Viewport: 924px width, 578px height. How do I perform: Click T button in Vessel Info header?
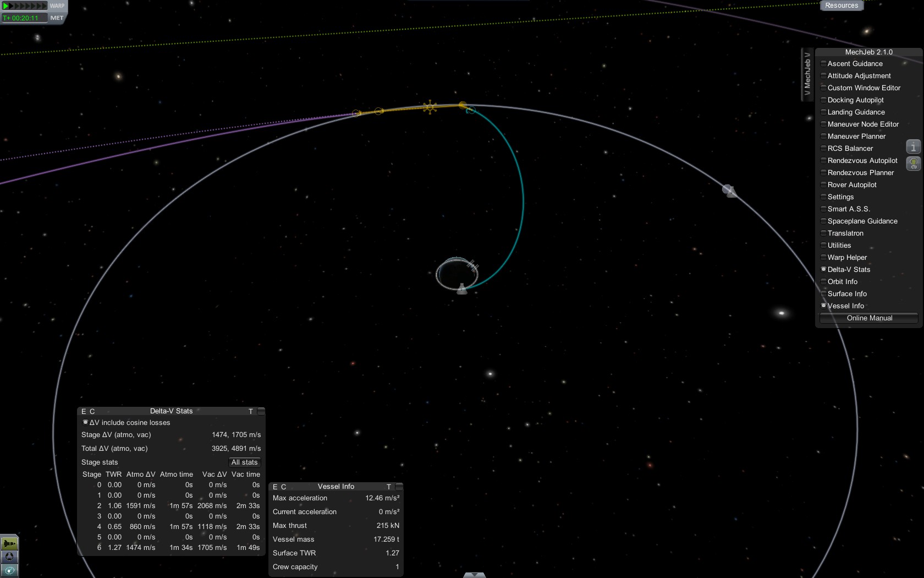[389, 487]
